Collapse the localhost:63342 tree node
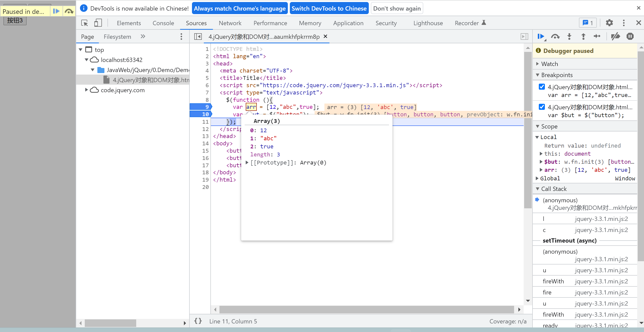The width and height of the screenshot is (644, 332). 87,60
